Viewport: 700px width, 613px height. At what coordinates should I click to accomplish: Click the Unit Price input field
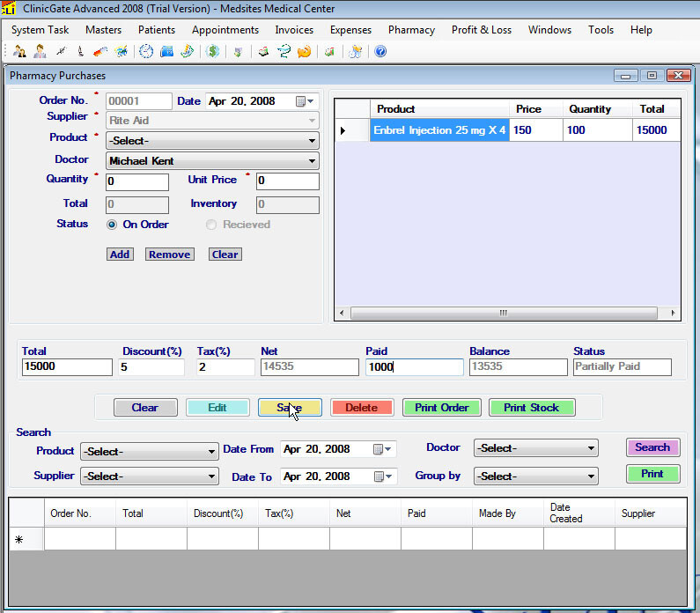click(x=288, y=181)
